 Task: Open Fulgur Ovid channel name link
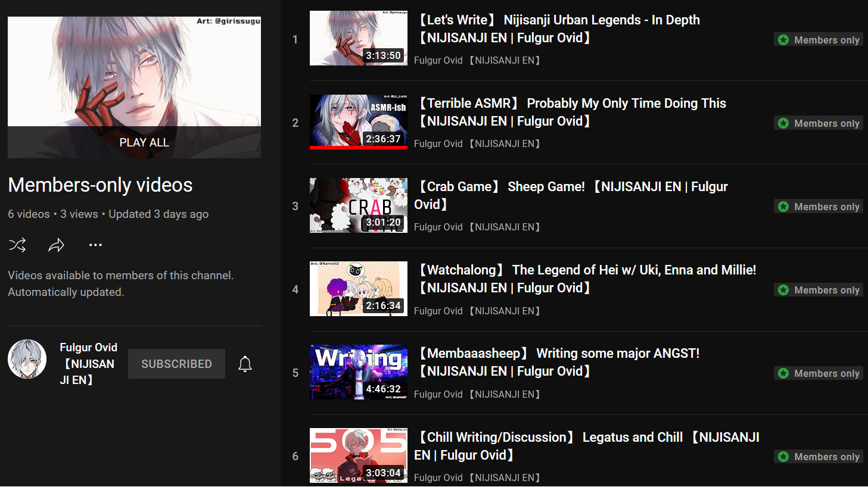point(89,363)
